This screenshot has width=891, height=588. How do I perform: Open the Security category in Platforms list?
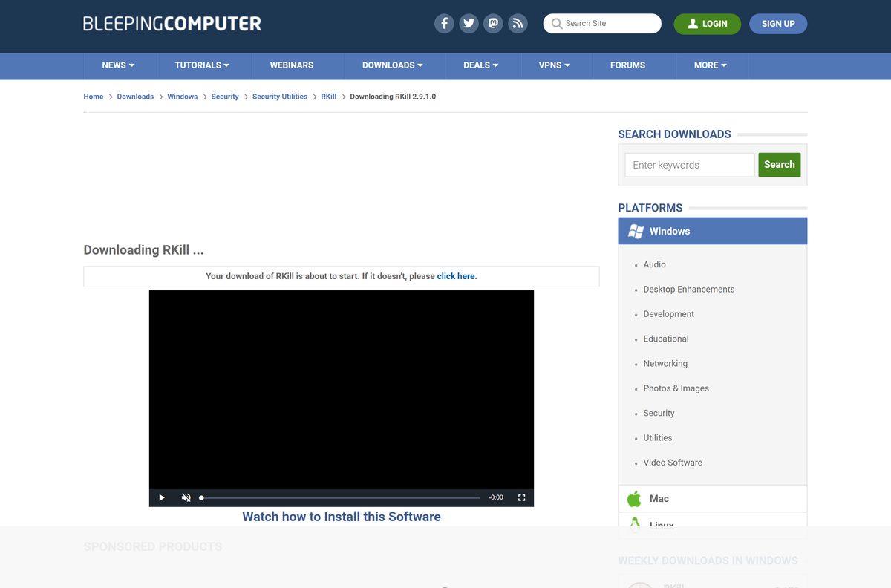click(659, 413)
